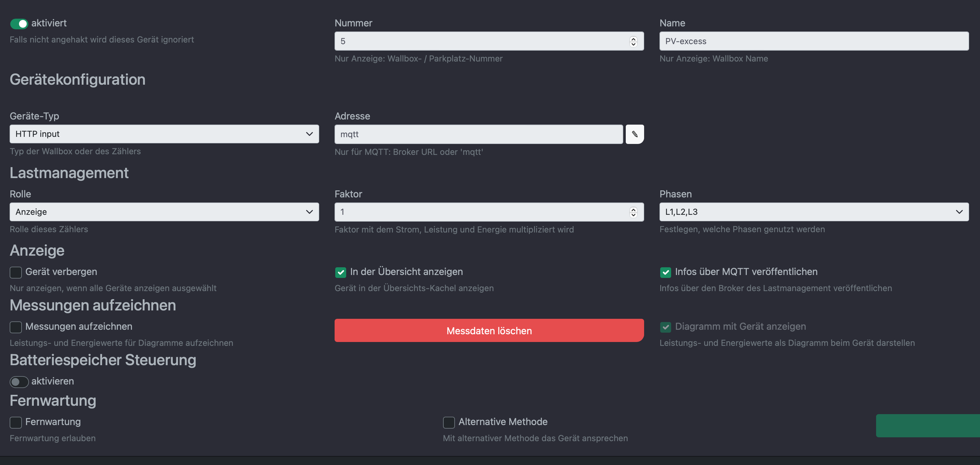
Task: Click the hint 'Infos über den Broker des Lastmanagement veröffentlichen'
Action: tap(776, 288)
